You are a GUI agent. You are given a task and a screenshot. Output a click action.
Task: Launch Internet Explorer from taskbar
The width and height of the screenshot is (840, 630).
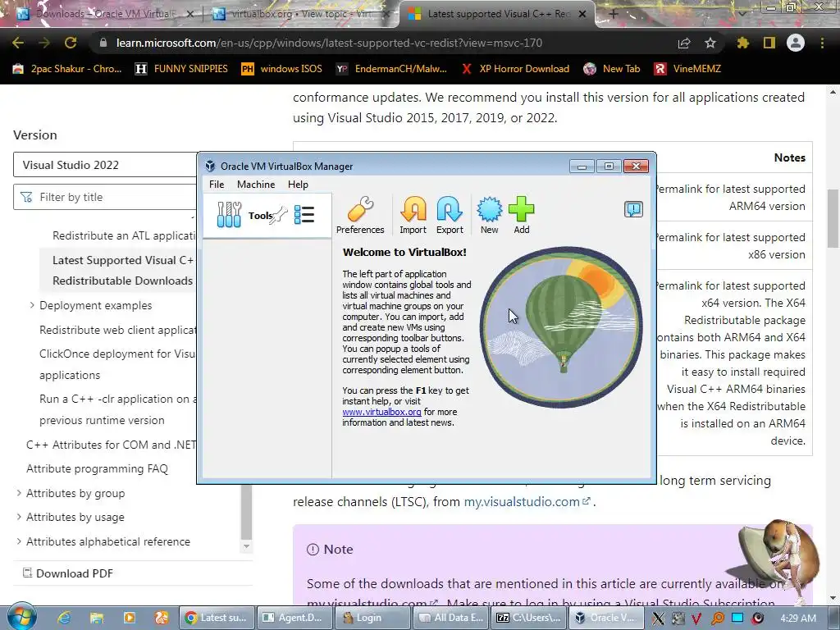[x=64, y=618]
